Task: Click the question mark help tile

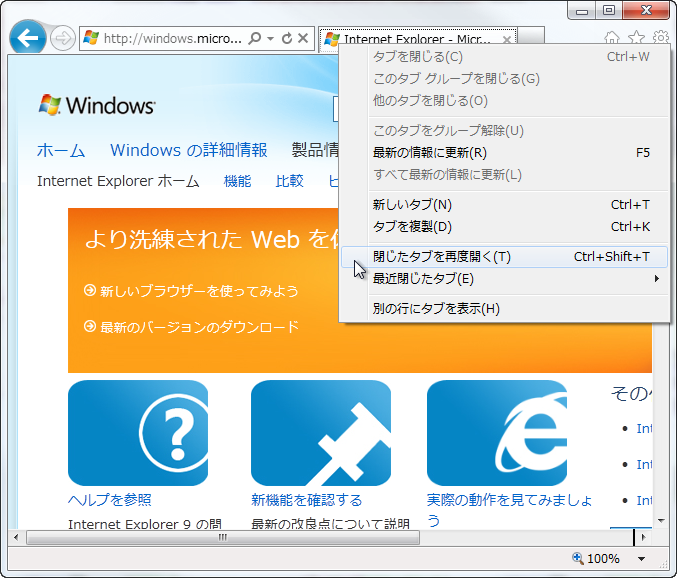Action: coord(138,433)
